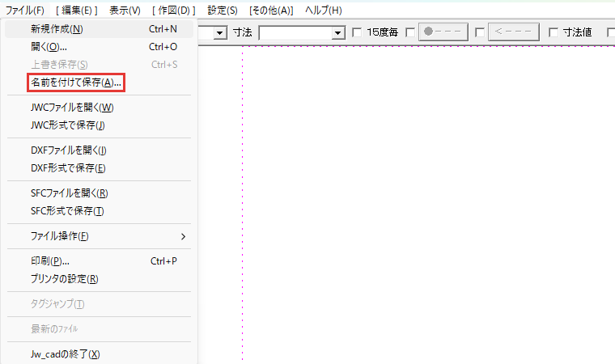Select SFC形式で保存(T) menu entry
The height and width of the screenshot is (364, 615).
coord(99,211)
